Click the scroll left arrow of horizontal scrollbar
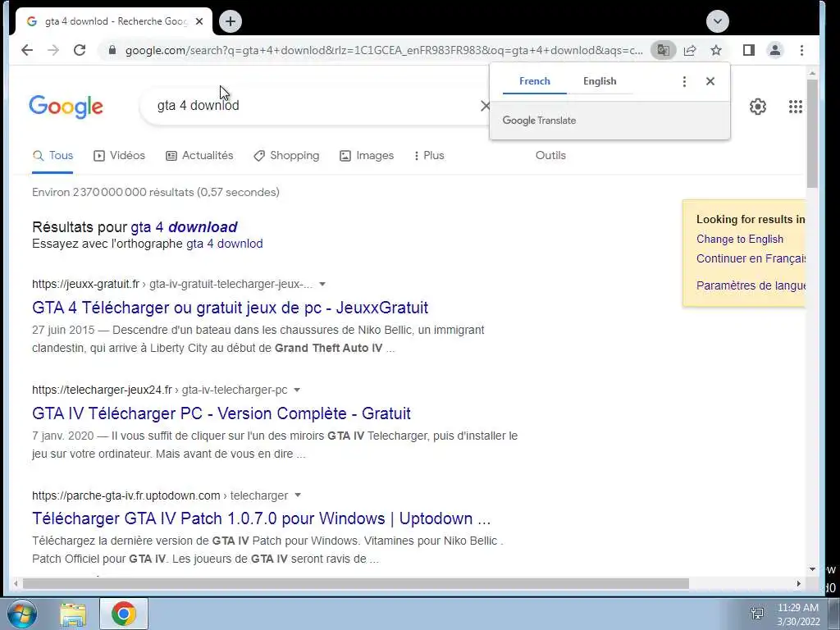 tap(16, 583)
